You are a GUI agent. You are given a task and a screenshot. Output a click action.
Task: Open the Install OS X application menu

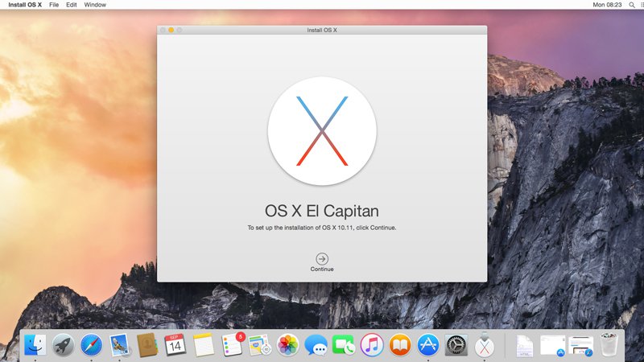(x=25, y=5)
